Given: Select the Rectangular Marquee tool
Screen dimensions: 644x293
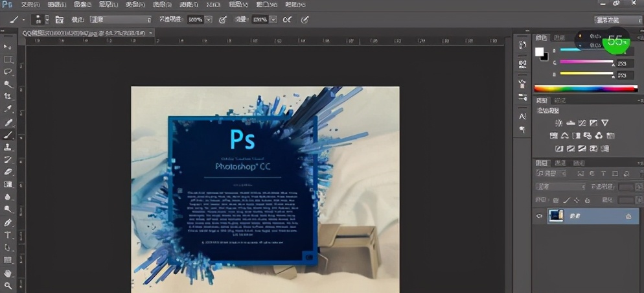Looking at the screenshot, I should 8,60.
